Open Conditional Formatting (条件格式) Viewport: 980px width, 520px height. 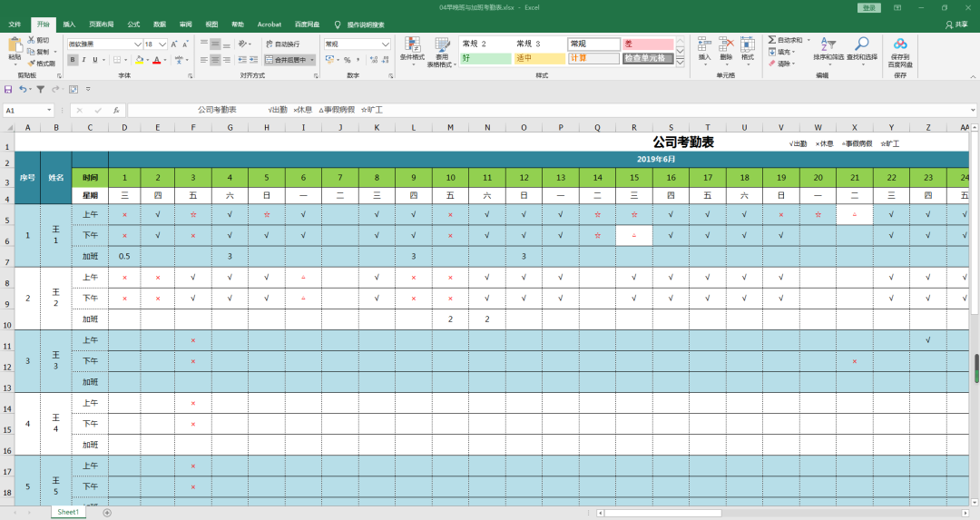412,49
